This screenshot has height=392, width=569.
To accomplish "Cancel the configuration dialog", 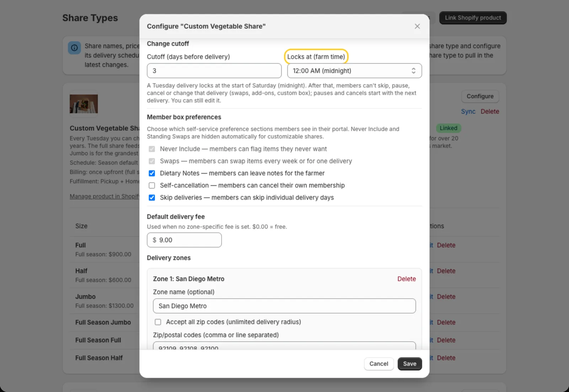I will click(379, 364).
